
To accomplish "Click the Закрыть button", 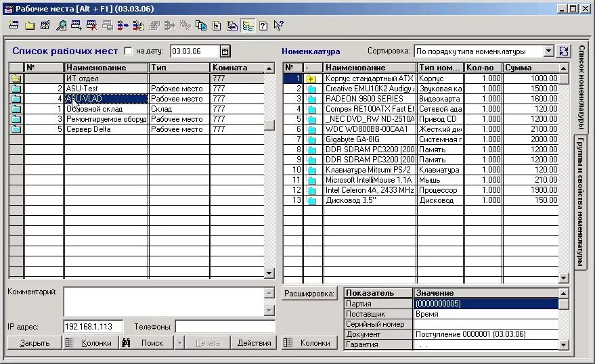I will click(x=35, y=343).
